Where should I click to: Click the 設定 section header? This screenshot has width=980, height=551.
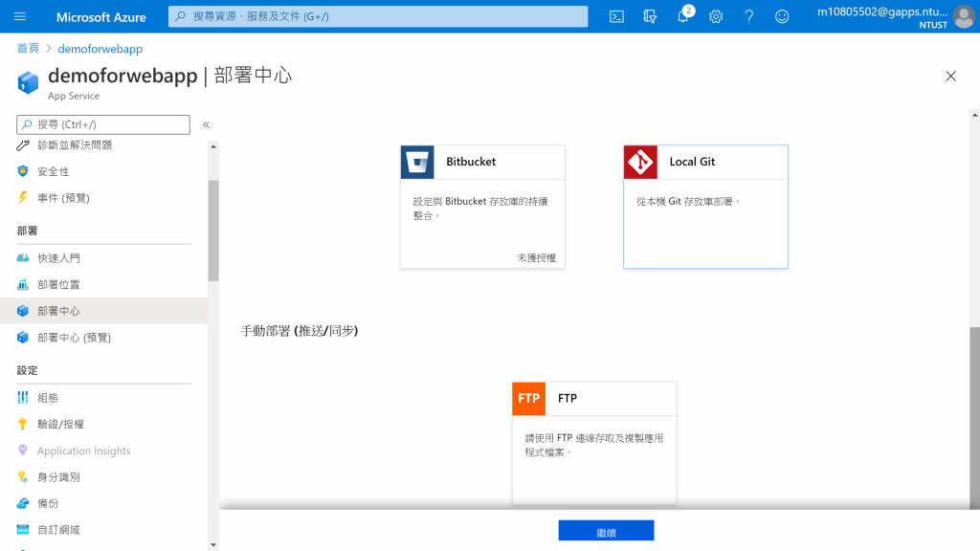click(28, 370)
